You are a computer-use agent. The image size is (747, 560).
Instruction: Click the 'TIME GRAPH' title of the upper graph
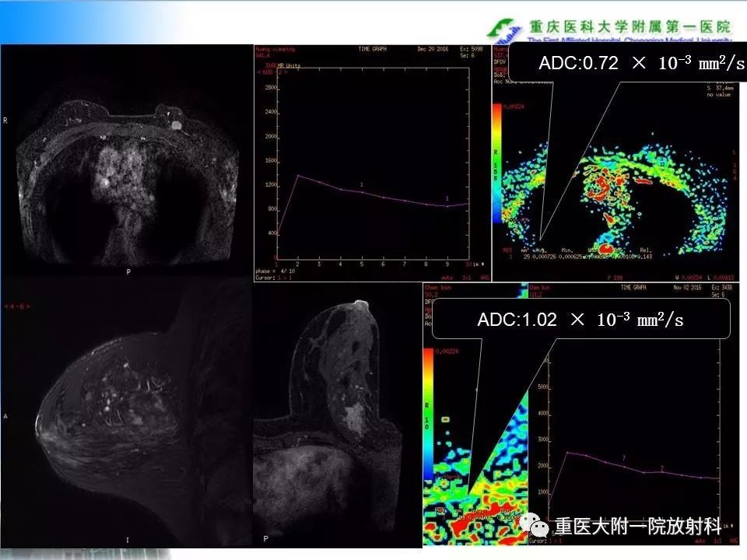click(x=372, y=49)
